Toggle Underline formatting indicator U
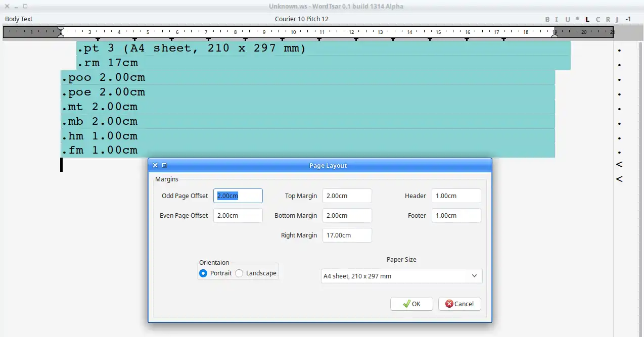This screenshot has width=644, height=337. [568, 19]
